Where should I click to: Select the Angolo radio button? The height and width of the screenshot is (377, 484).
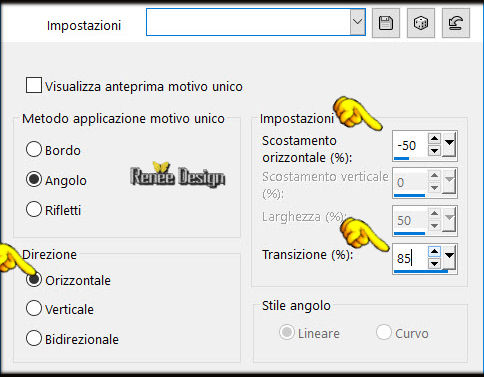point(34,179)
